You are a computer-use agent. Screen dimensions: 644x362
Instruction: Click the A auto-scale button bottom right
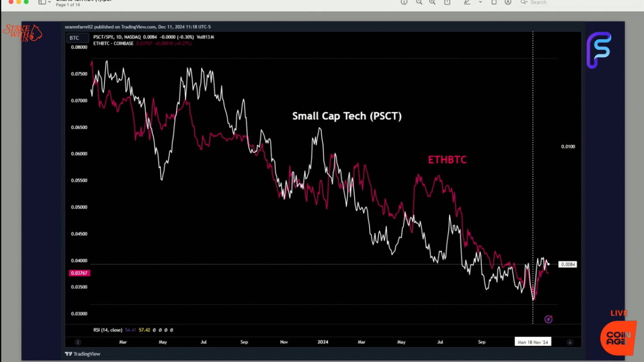pos(569,342)
